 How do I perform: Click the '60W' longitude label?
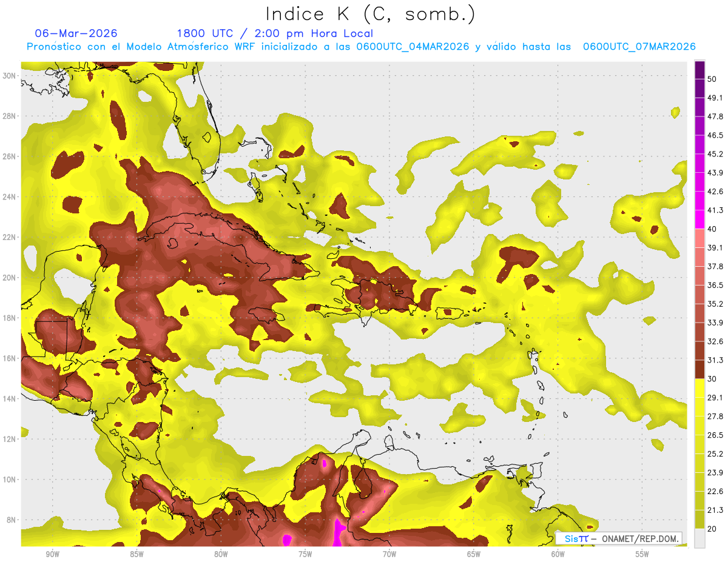point(558,554)
